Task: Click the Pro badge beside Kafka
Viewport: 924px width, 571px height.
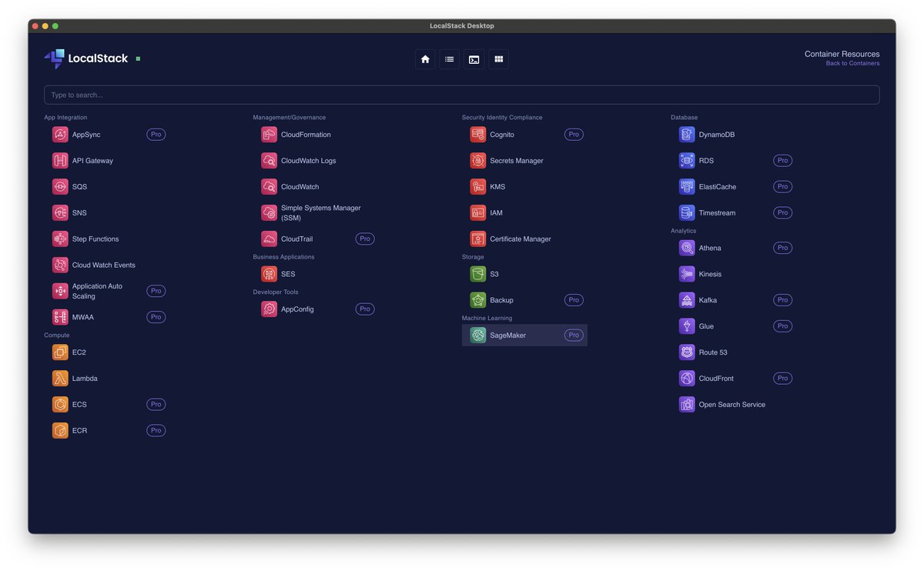Action: [x=783, y=300]
